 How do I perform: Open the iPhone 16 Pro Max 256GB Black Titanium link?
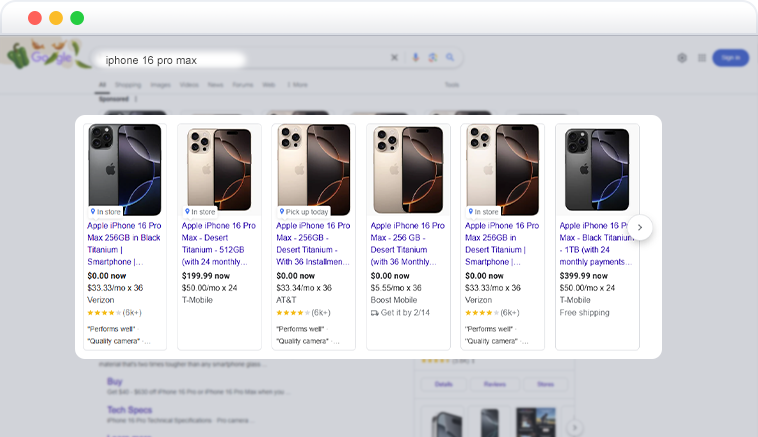(x=124, y=244)
